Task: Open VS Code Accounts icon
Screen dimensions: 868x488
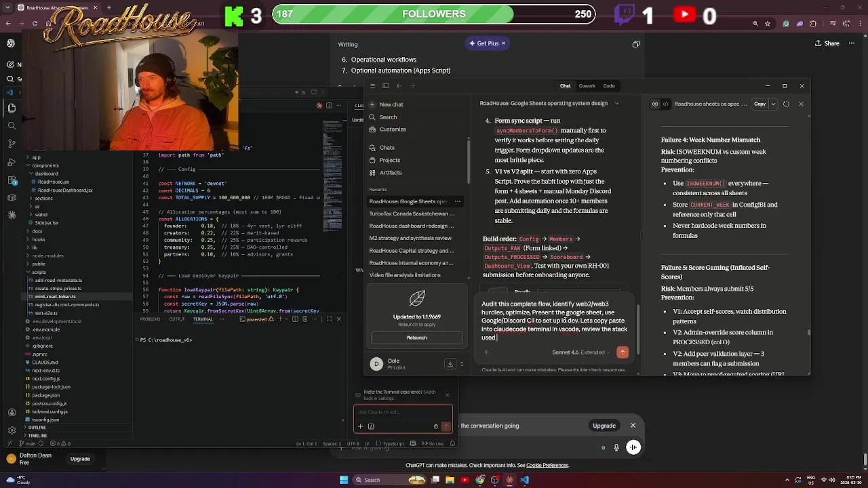Action: click(x=12, y=412)
